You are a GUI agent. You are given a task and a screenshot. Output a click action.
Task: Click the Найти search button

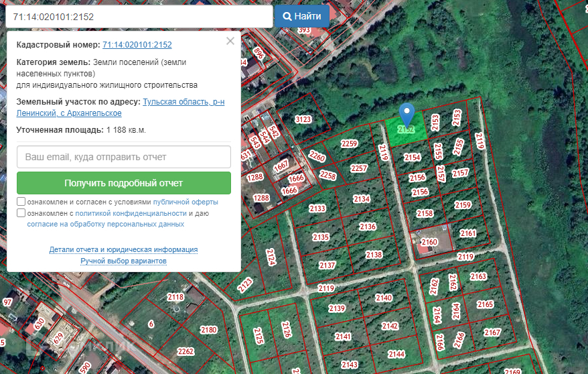click(x=302, y=16)
